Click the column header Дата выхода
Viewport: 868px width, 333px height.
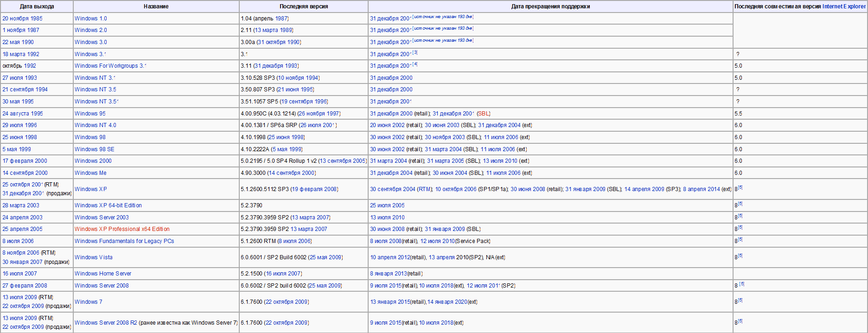pos(37,6)
